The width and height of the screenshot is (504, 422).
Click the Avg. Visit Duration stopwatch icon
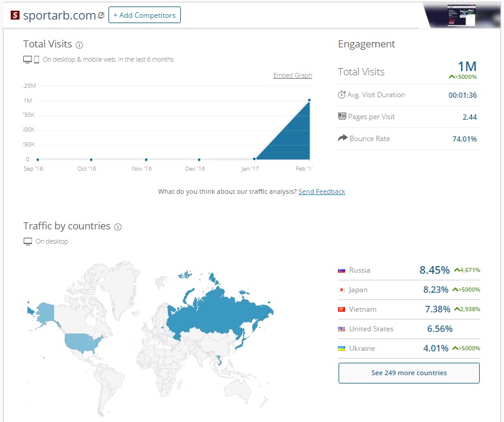coord(342,94)
